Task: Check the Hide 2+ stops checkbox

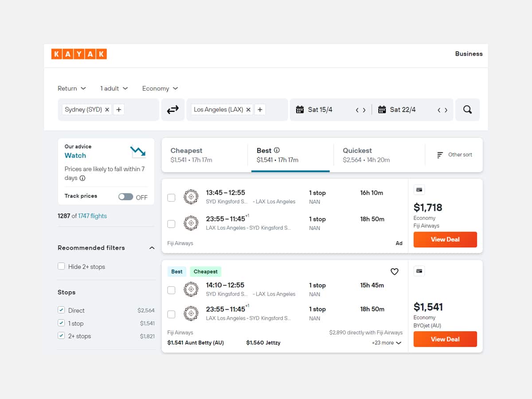Action: pos(61,266)
